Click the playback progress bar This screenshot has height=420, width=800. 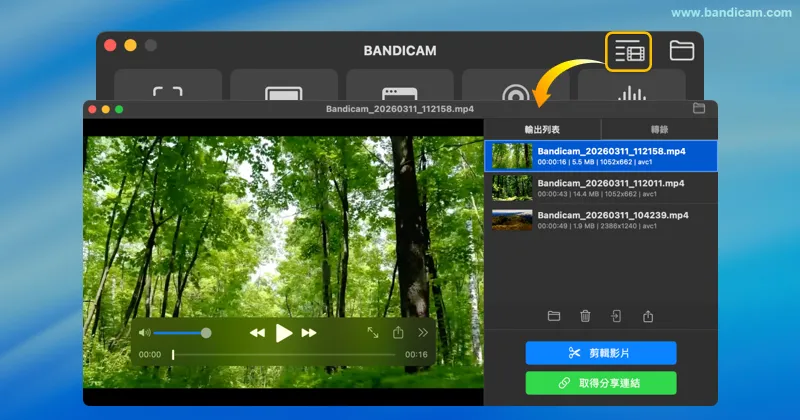(x=284, y=354)
